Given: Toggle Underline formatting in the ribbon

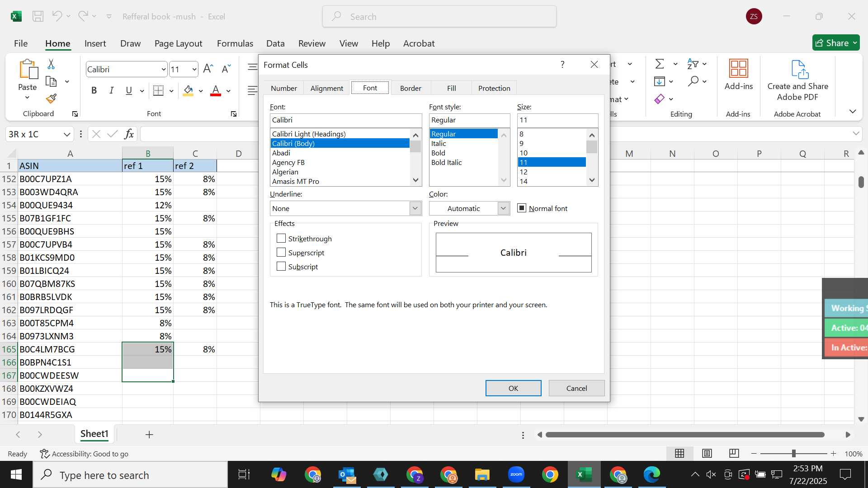Looking at the screenshot, I should pos(129,90).
